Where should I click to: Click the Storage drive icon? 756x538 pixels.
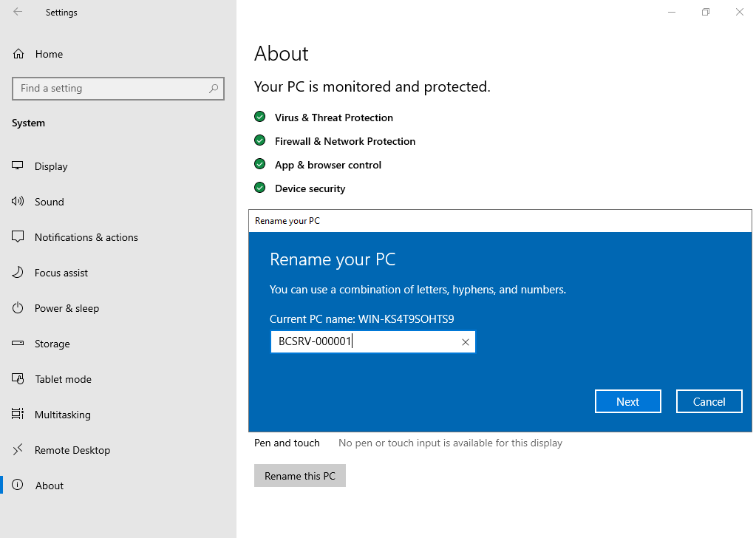pos(17,343)
